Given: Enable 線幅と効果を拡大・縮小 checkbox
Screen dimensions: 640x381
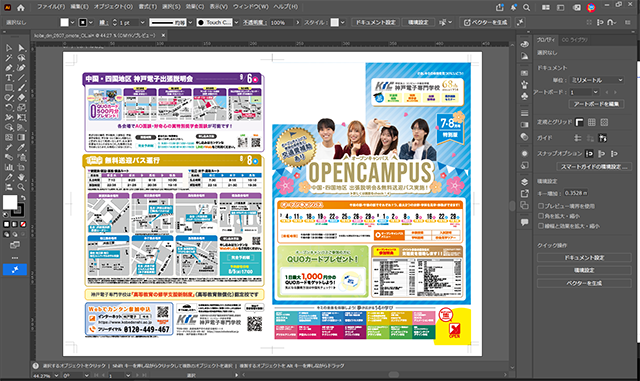Looking at the screenshot, I should click(x=541, y=225).
